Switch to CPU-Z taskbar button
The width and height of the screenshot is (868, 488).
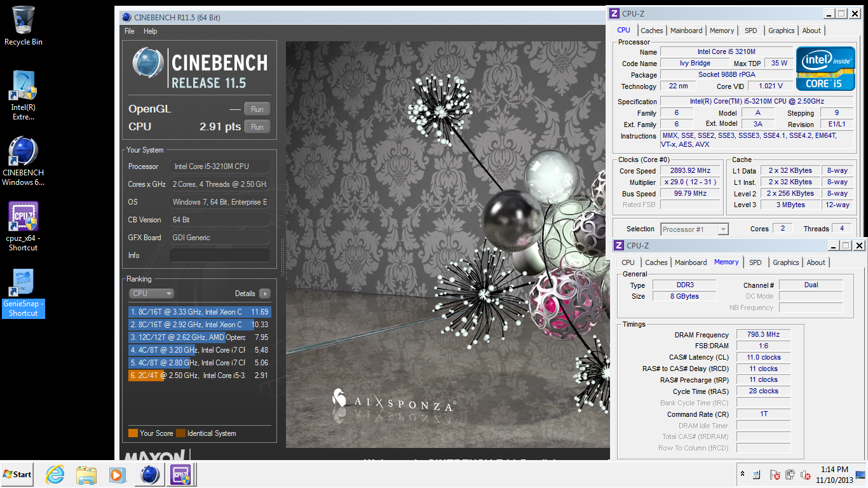coord(181,475)
